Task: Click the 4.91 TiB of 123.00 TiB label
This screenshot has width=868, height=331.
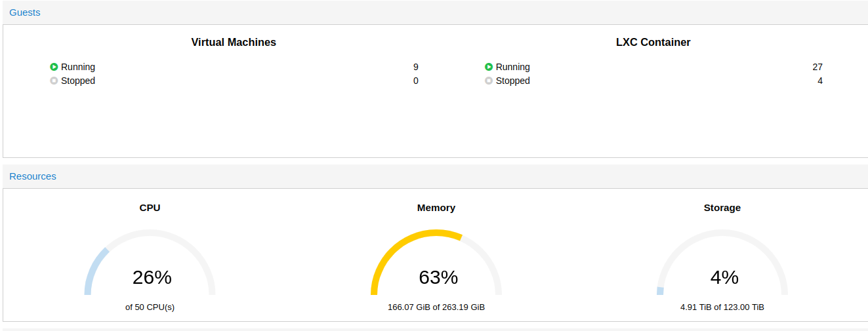Action: pyautogui.click(x=722, y=307)
